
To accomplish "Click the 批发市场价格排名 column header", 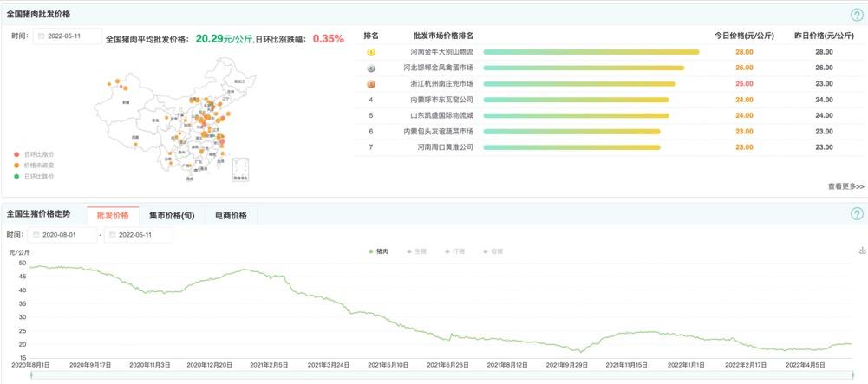I will (x=443, y=36).
